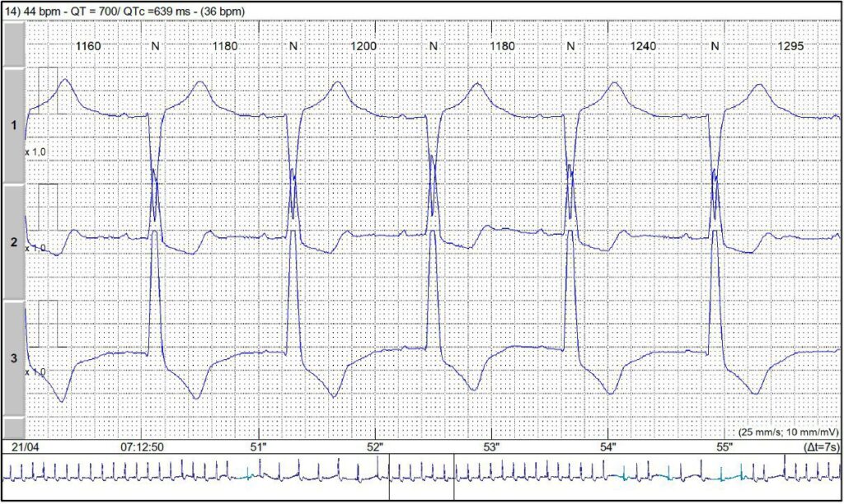Select the strip header text showing 44 bpm QT/QTc
This screenshot has width=844, height=504.
click(125, 11)
